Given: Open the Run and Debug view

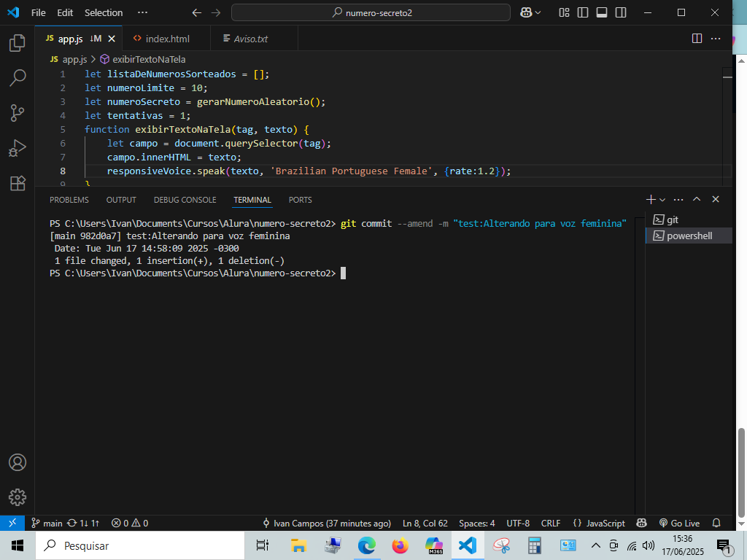Looking at the screenshot, I should 18,148.
